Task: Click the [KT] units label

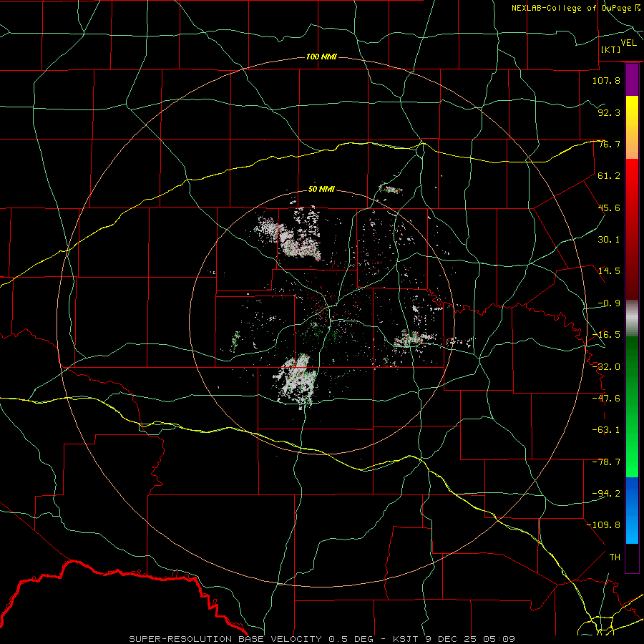Action: 611,49
